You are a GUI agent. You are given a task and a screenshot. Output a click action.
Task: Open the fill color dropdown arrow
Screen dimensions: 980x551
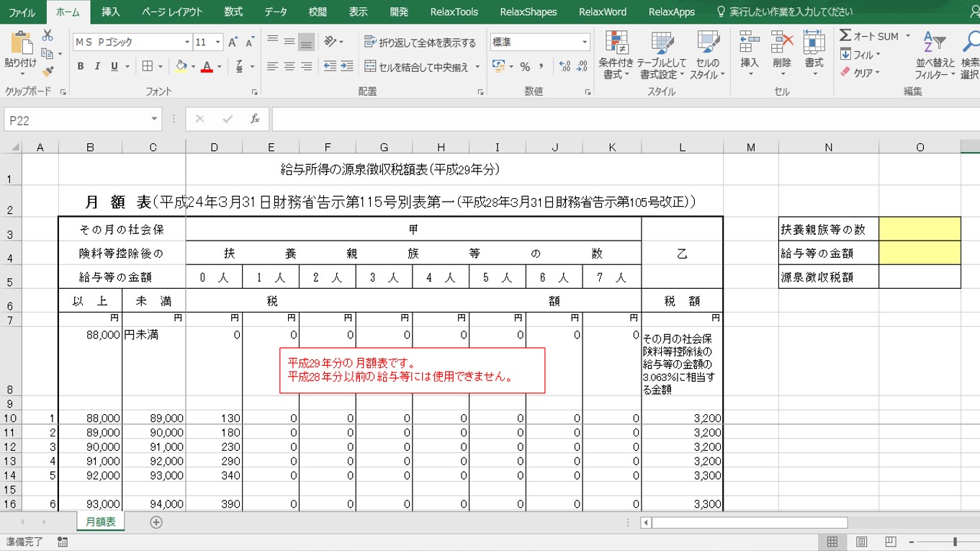click(193, 66)
